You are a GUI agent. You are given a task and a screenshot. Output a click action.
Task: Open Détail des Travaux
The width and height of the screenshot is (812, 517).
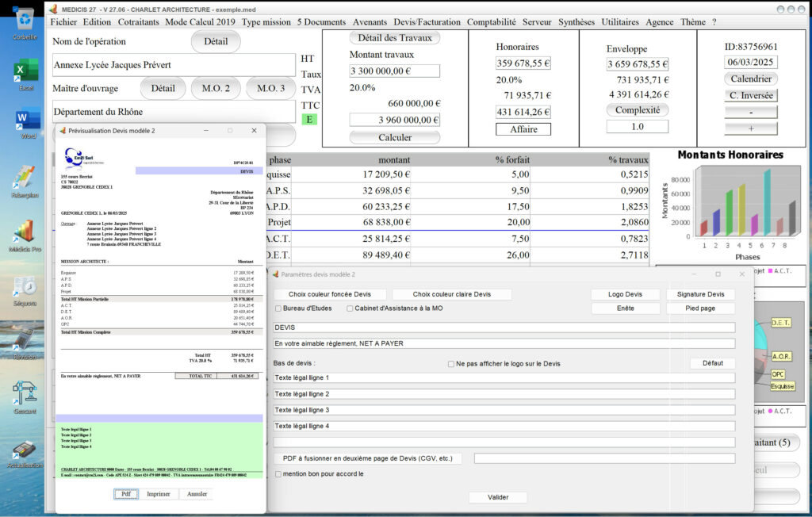pos(395,38)
